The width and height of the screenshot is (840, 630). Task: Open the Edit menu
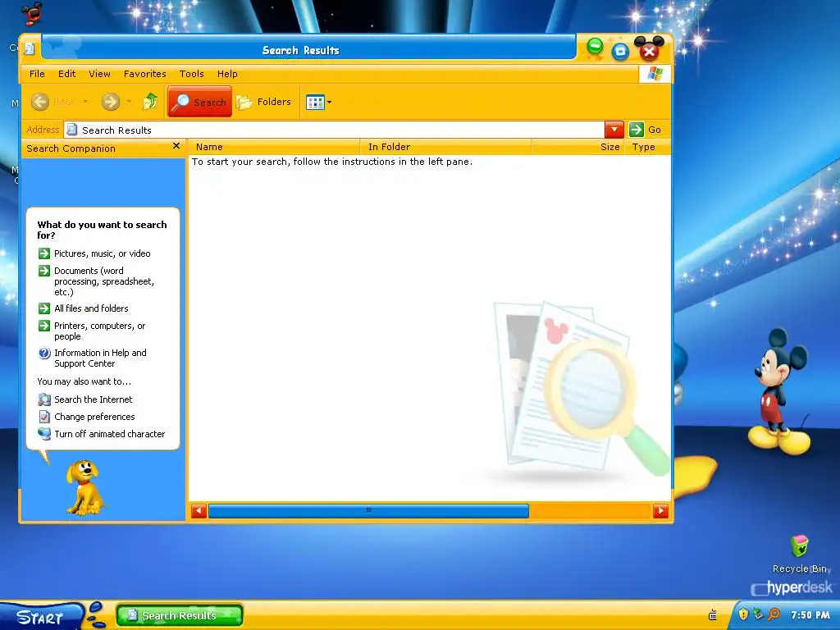coord(67,74)
